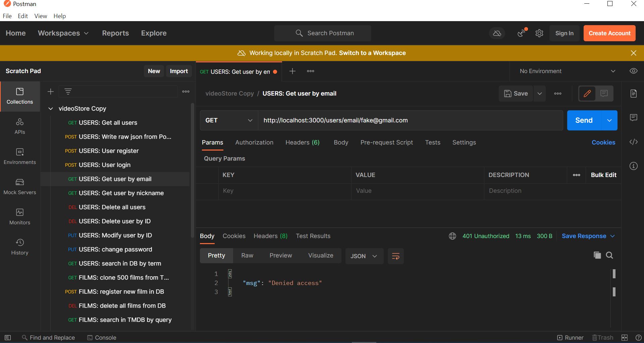Open the Environments sidebar panel

pos(20,157)
